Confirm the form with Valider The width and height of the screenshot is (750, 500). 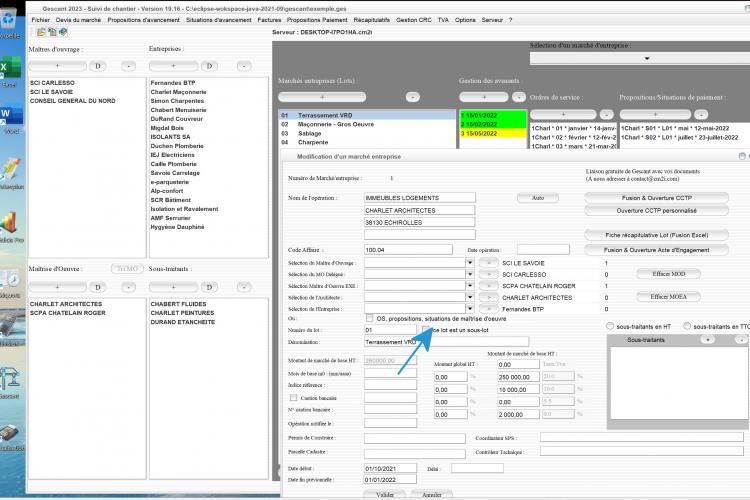click(385, 494)
